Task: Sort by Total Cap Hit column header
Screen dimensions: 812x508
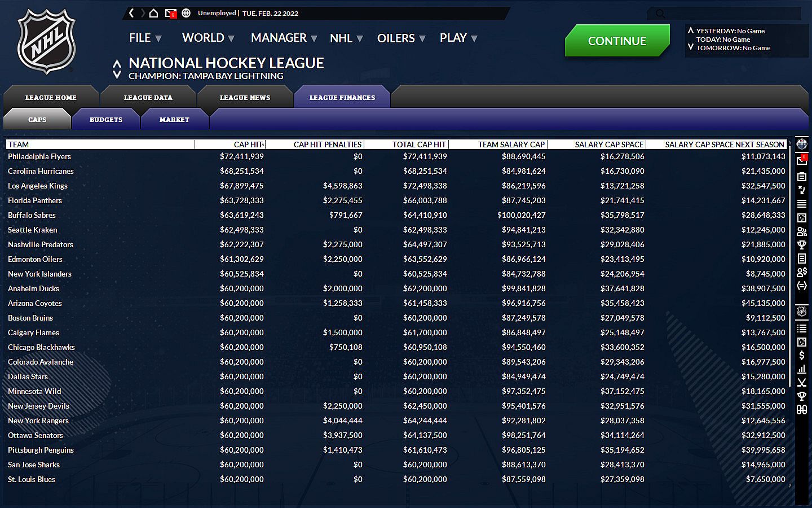Action: [x=407, y=144]
